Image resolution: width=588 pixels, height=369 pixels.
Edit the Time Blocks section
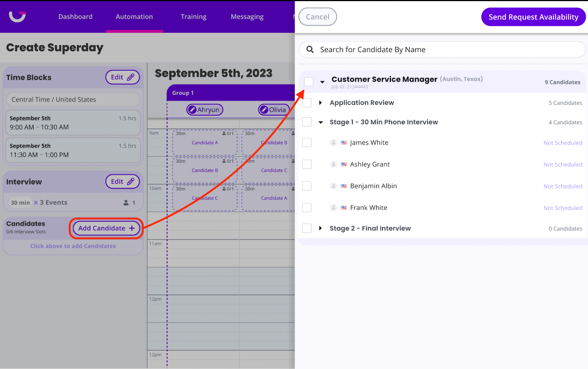point(123,77)
